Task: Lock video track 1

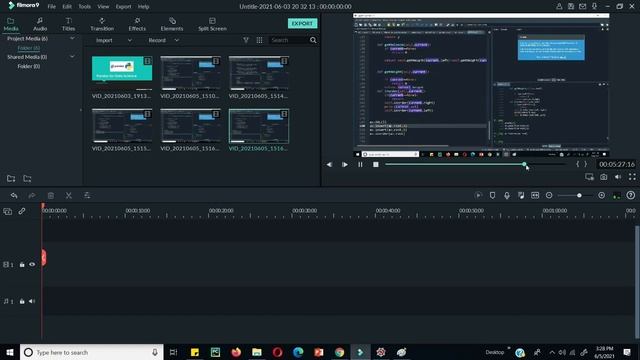Action: (x=22, y=264)
